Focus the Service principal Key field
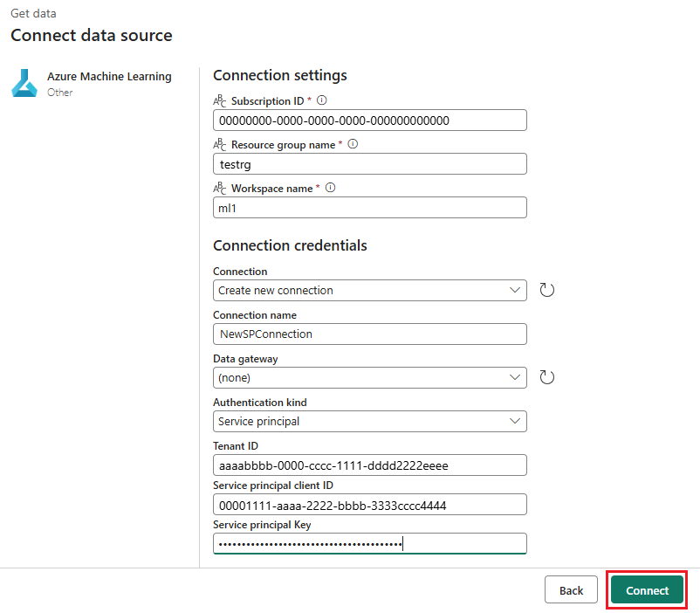 pyautogui.click(x=370, y=544)
